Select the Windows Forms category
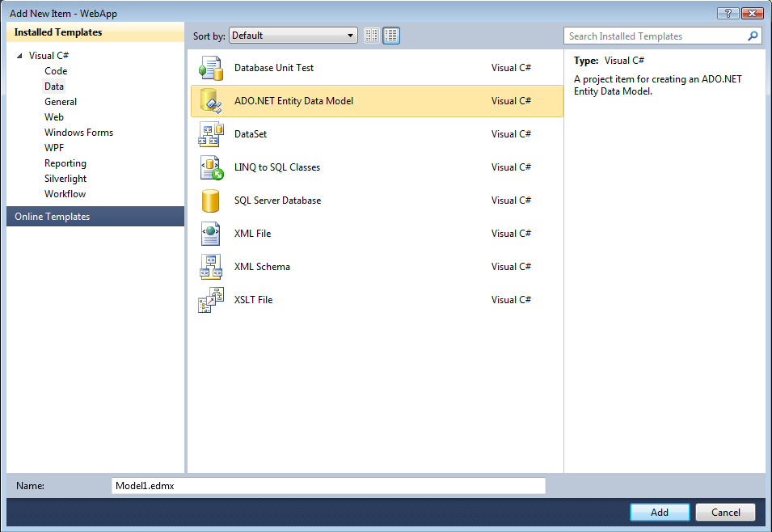This screenshot has width=772, height=532. point(78,133)
